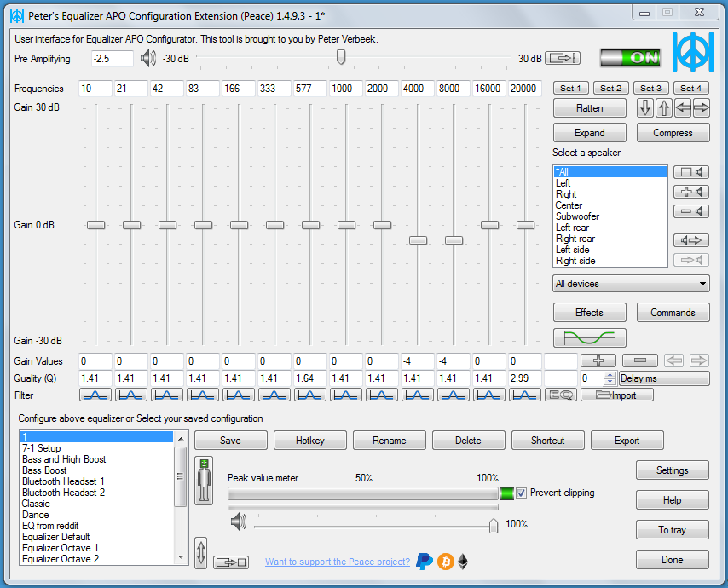Open the All devices dropdown
Screen dimensions: 728x588
tap(631, 284)
